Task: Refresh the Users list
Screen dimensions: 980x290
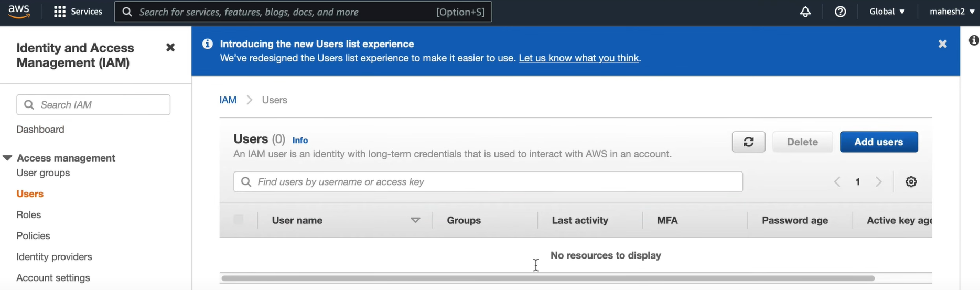Action: coord(748,142)
